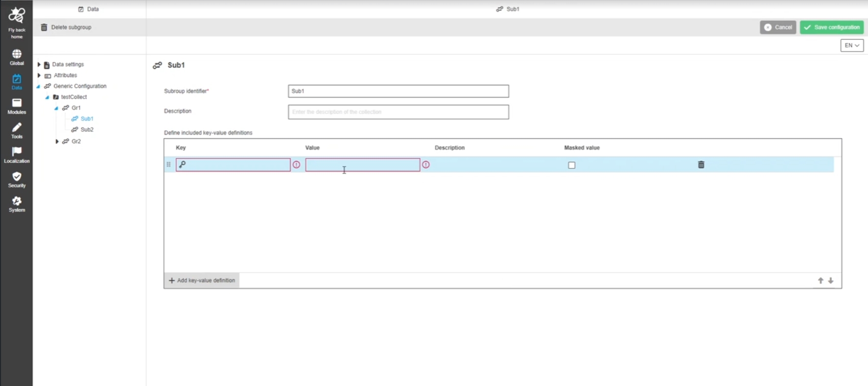Click the Value column header
This screenshot has width=868, height=386.
[312, 148]
